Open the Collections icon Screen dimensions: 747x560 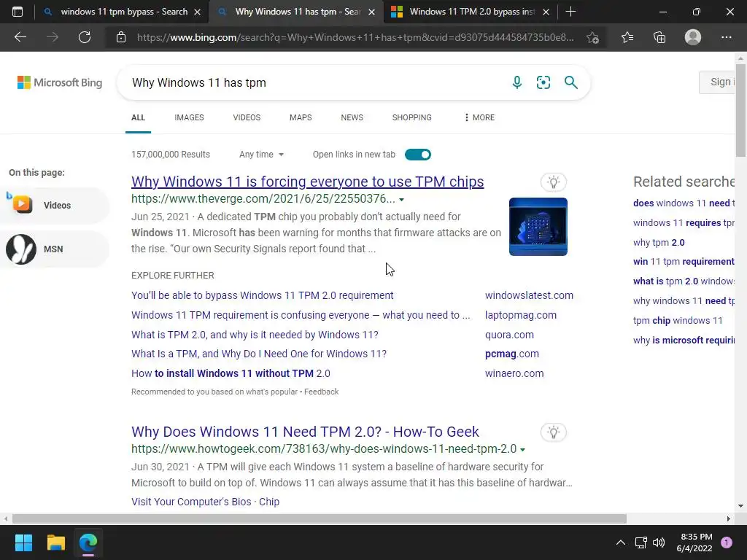coord(659,37)
